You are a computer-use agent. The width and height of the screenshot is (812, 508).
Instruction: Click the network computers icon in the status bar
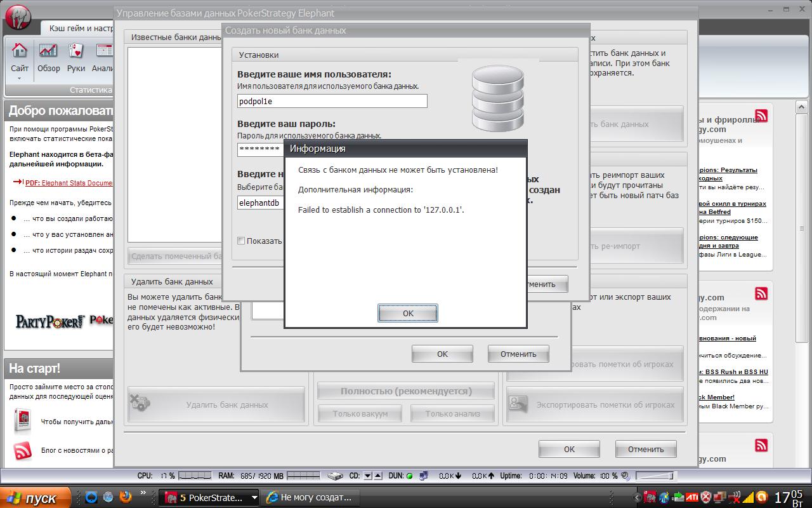423,476
